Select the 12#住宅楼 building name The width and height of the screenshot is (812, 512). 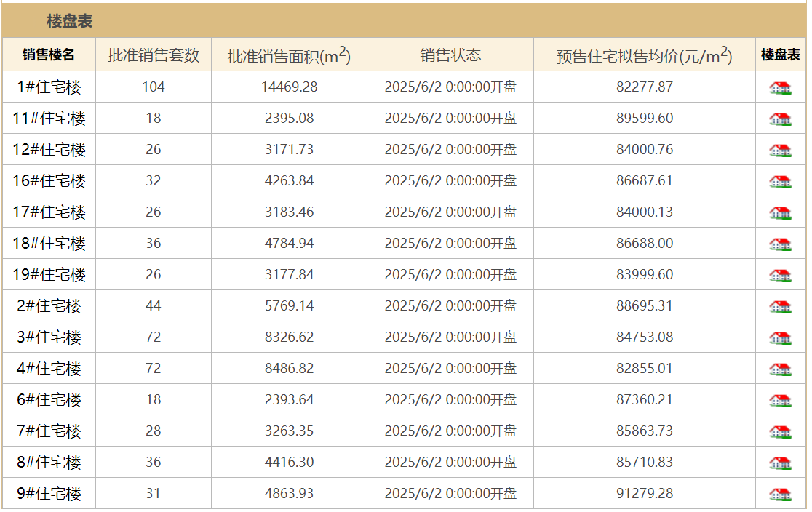click(49, 150)
